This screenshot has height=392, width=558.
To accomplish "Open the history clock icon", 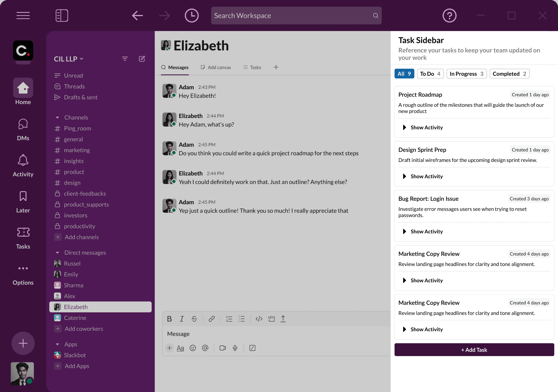I will (192, 16).
